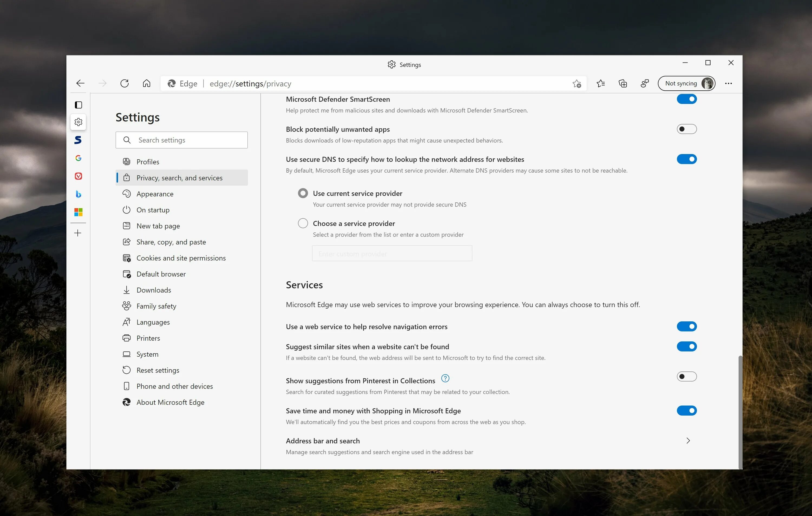Add new sidebar item plus button
The height and width of the screenshot is (516, 812).
[x=78, y=233]
